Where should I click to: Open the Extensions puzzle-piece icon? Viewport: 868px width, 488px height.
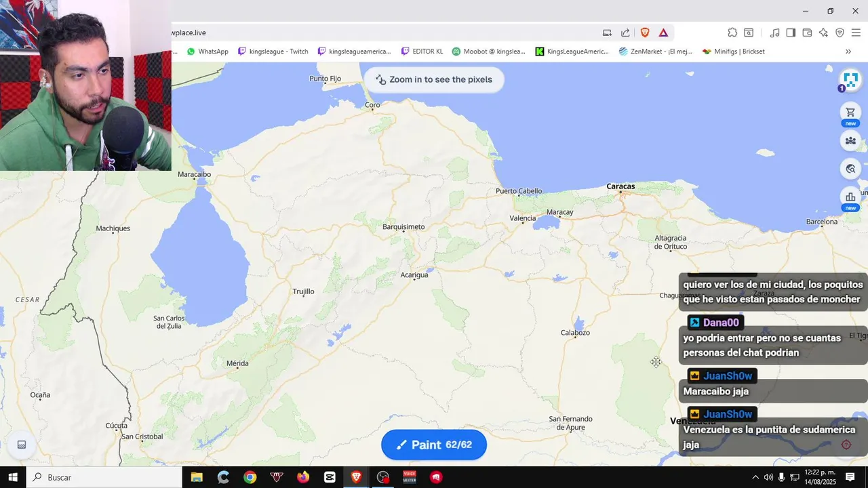(x=732, y=33)
